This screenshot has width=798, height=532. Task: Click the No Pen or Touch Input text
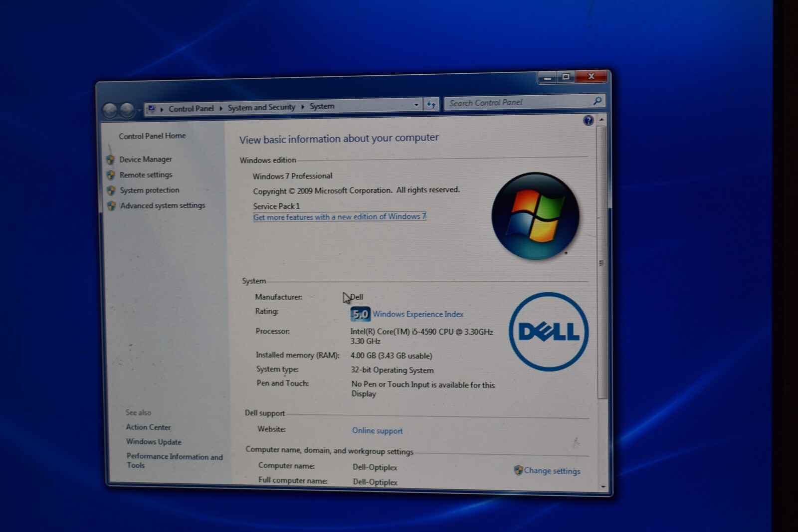pos(423,389)
